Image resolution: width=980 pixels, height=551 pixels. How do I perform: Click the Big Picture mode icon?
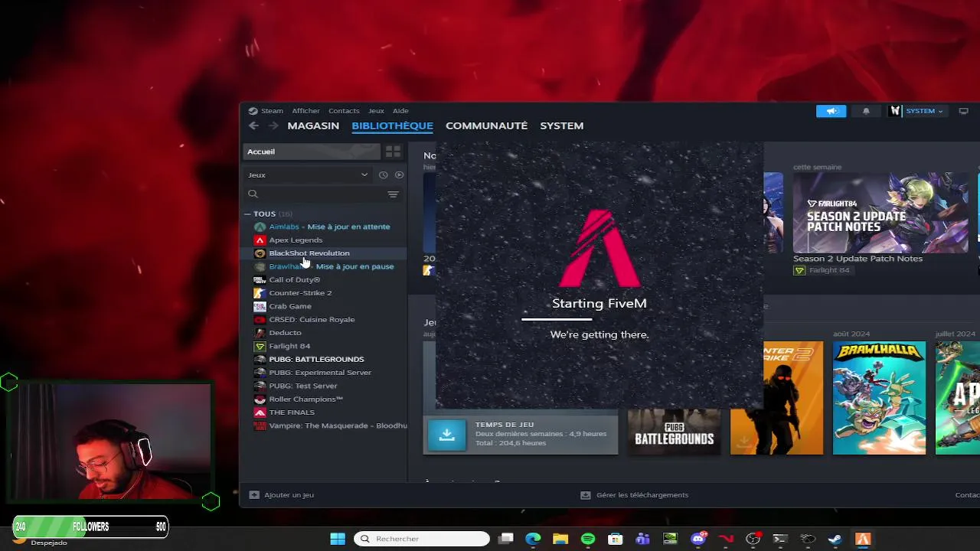(963, 111)
